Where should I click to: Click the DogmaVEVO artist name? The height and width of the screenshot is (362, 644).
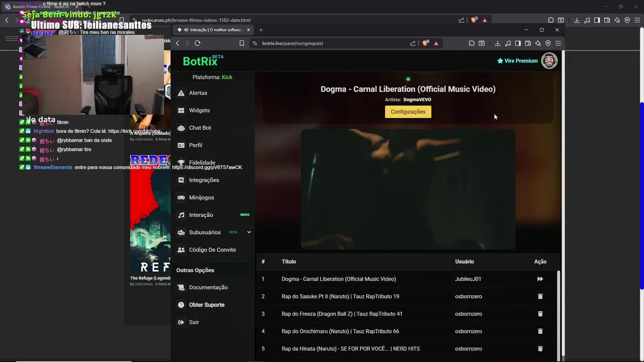pos(417,100)
